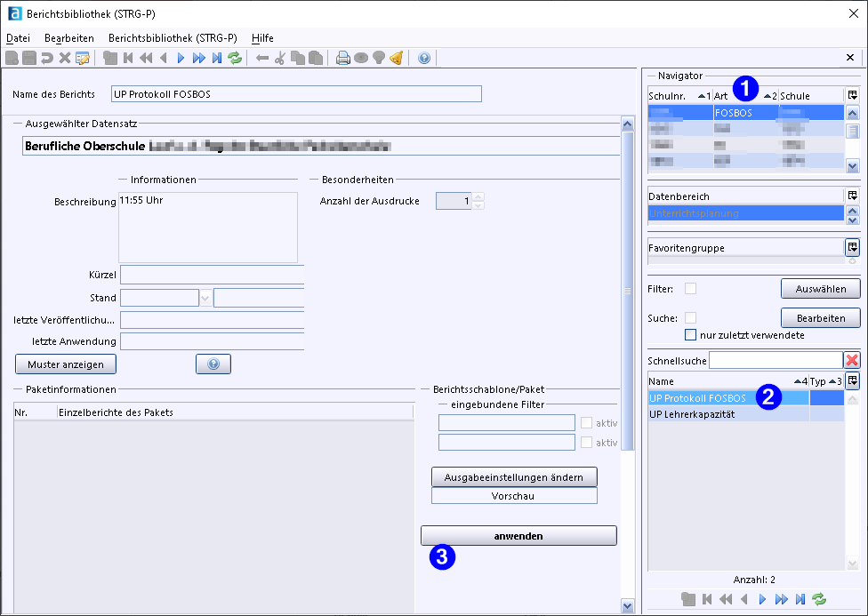This screenshot has height=616, width=868.
Task: Open the Favoritengruppe dropdown
Action: tap(852, 247)
